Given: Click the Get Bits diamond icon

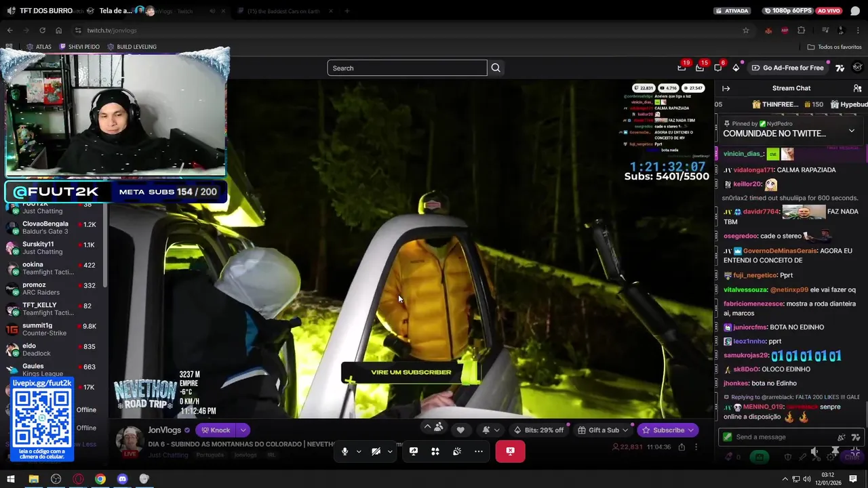Looking at the screenshot, I should pyautogui.click(x=736, y=68).
